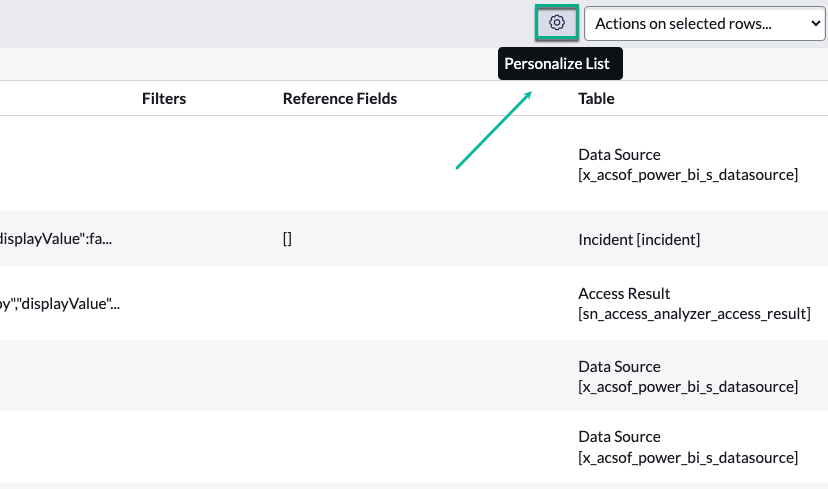Select the Incident [incident] table cell
This screenshot has height=489, width=828.
coord(639,240)
